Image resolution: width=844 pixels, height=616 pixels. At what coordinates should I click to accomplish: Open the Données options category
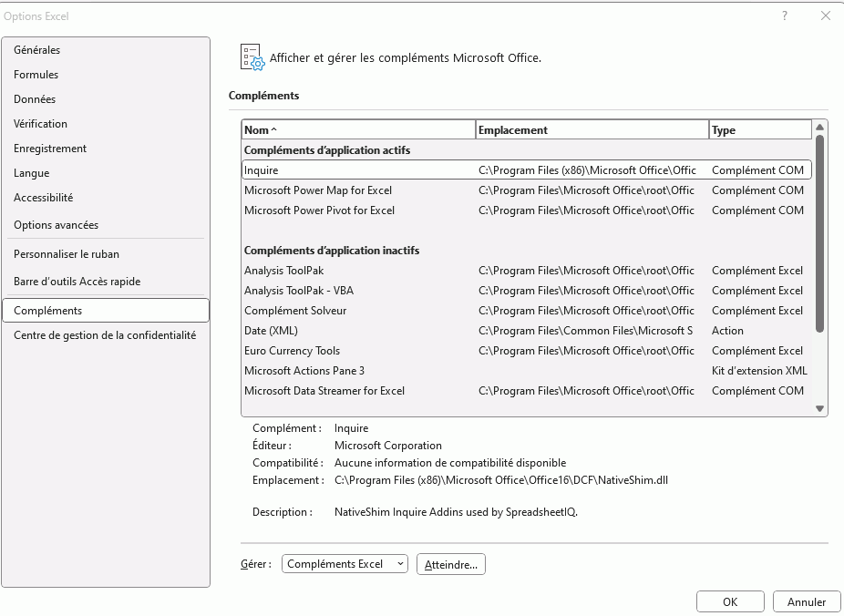click(x=106, y=99)
